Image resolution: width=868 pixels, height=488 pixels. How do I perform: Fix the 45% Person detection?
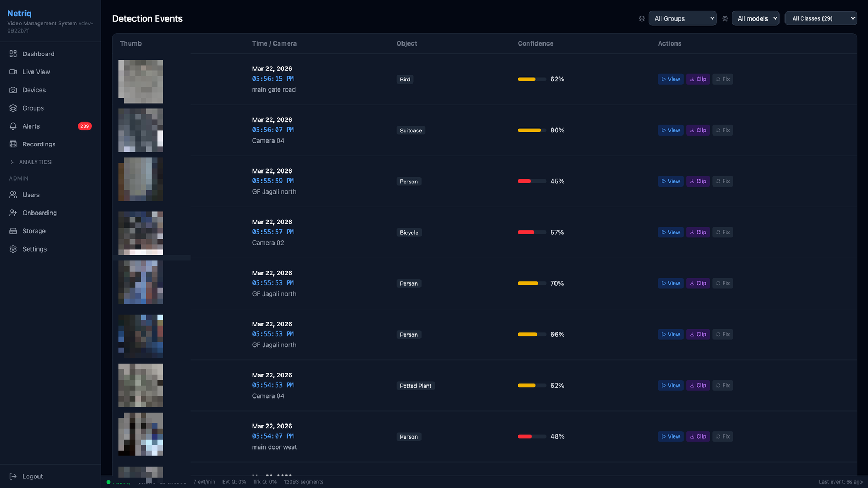(723, 181)
